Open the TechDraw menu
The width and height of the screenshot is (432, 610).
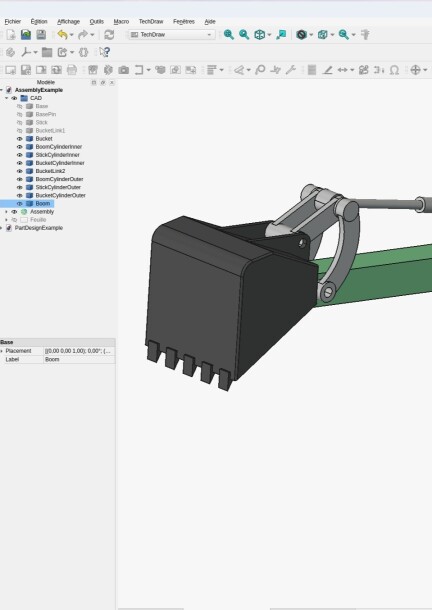click(x=151, y=21)
